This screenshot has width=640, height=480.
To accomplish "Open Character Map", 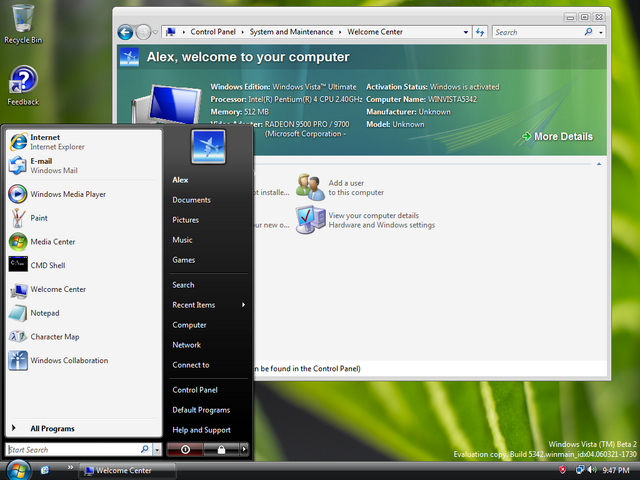I will [83, 337].
